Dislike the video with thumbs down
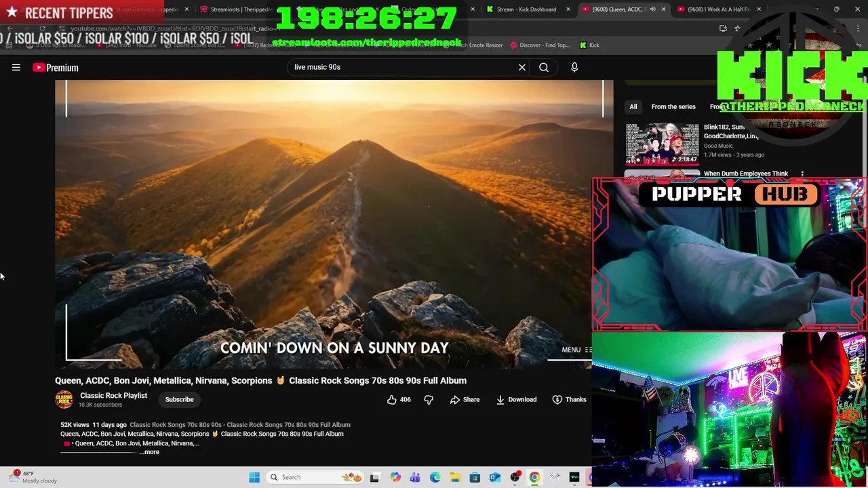The height and width of the screenshot is (488, 868). pyautogui.click(x=429, y=399)
